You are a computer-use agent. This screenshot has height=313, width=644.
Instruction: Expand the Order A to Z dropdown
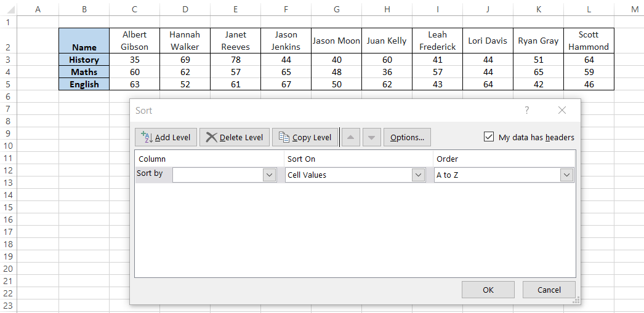point(566,175)
